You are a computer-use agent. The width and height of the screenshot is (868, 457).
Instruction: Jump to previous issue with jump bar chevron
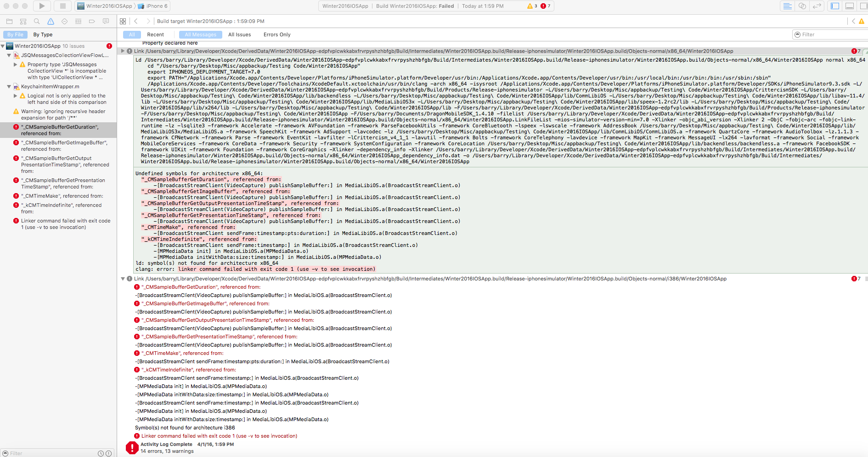[853, 21]
